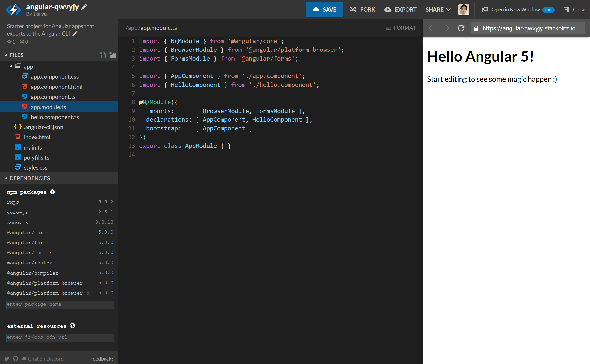Open hello.component.ts from the file tree
590x364 pixels.
point(55,117)
